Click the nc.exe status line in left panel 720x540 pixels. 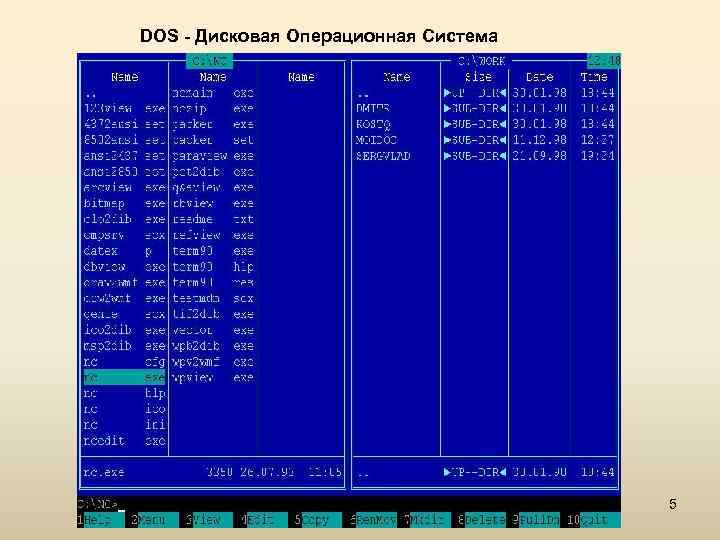[x=213, y=472]
